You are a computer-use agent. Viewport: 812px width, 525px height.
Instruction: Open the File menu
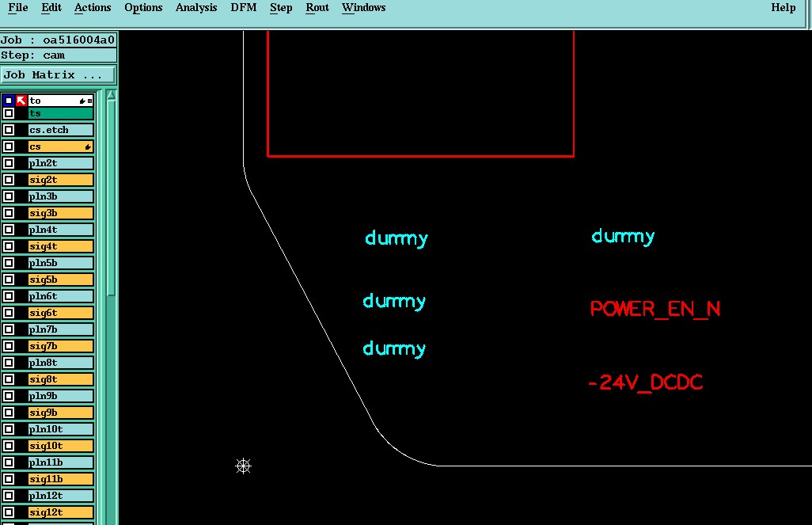(17, 8)
